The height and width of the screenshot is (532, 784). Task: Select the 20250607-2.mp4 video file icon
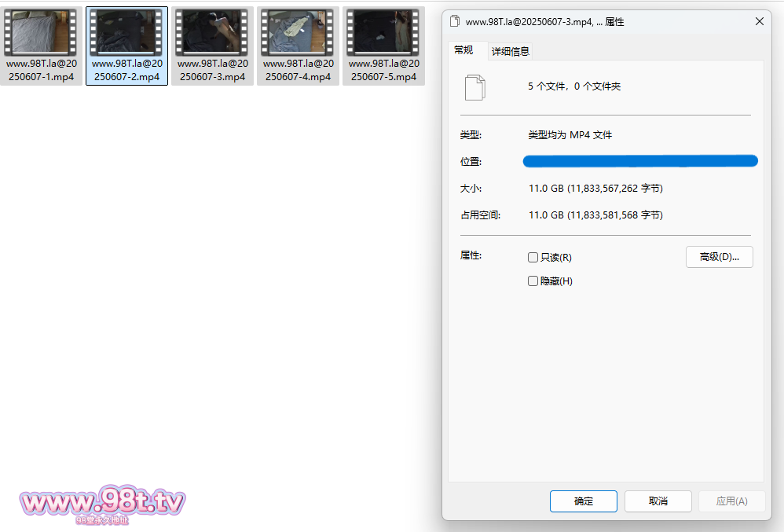pyautogui.click(x=126, y=33)
